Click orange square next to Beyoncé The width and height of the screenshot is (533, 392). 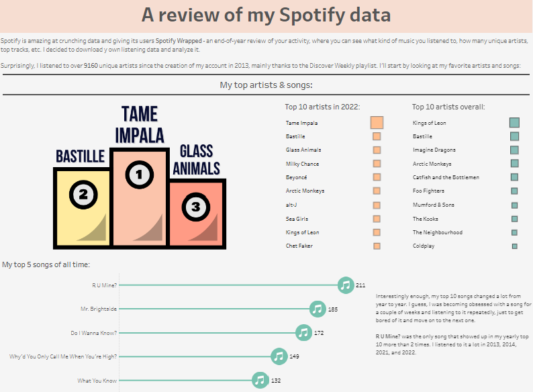(377, 178)
